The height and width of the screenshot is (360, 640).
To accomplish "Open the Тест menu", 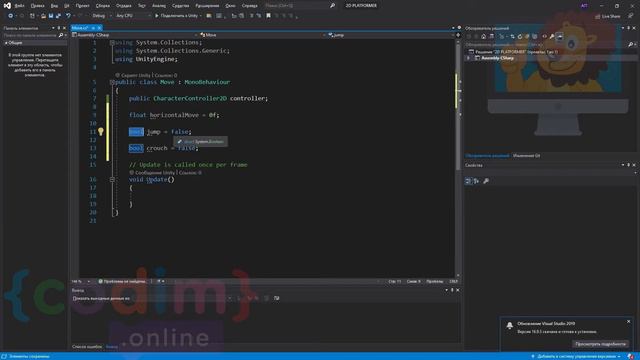I will tap(141, 6).
